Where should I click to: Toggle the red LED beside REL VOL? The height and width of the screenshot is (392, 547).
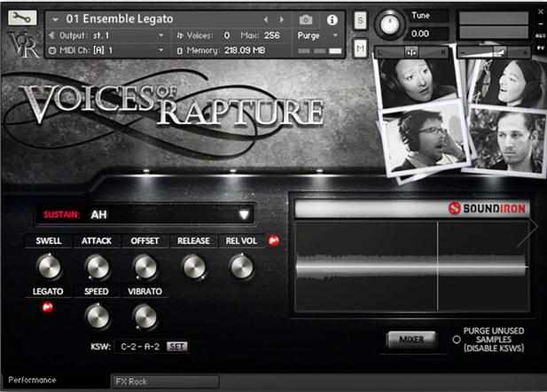(273, 240)
